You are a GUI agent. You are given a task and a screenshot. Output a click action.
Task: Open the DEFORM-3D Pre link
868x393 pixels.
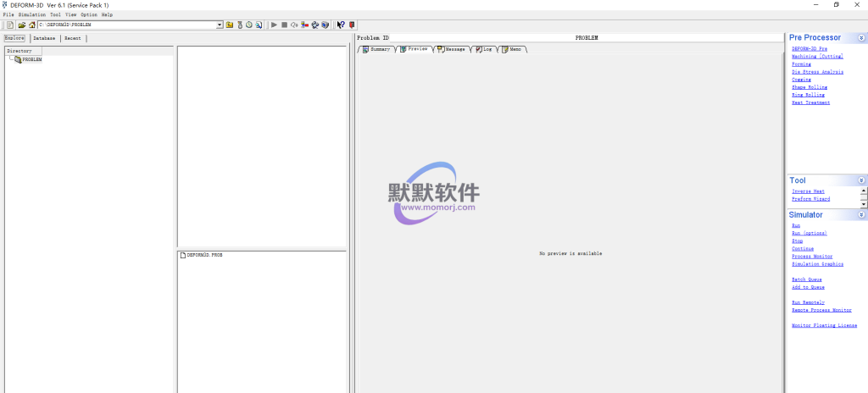809,49
